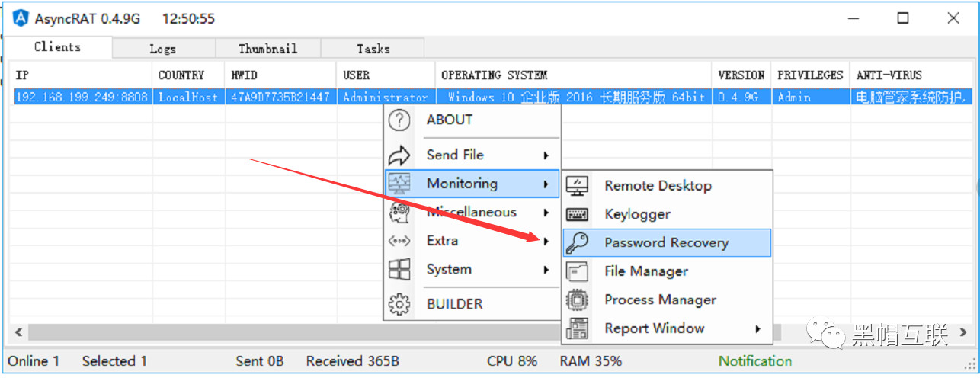980x378 pixels.
Task: Click the BUILDER gear icon
Action: (399, 304)
